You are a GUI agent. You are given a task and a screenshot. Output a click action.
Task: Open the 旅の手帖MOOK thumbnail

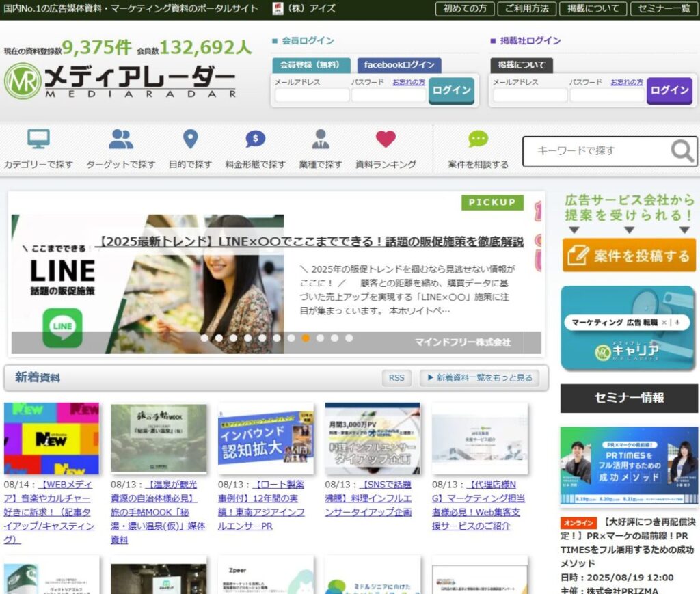click(x=159, y=438)
